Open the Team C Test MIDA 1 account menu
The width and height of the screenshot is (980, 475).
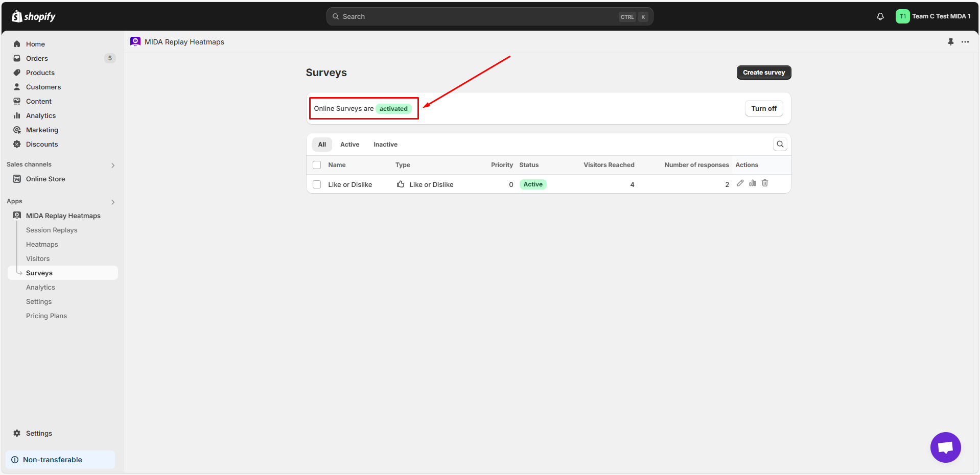coord(933,16)
